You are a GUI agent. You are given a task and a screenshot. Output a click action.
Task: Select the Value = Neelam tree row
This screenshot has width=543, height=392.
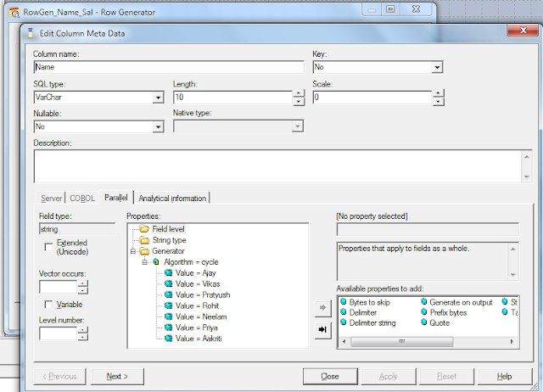(x=196, y=316)
